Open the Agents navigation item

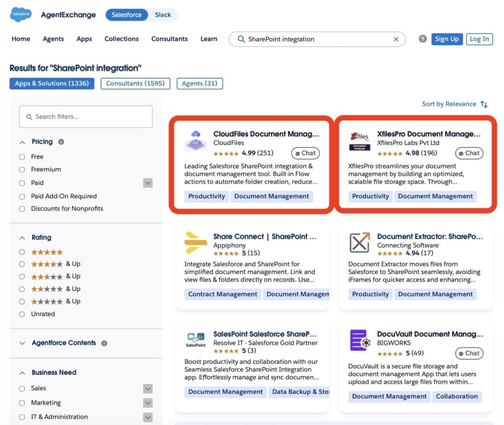click(53, 39)
